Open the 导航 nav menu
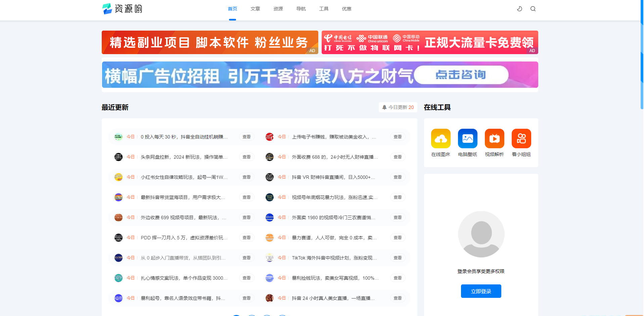The image size is (644, 316). 301,9
